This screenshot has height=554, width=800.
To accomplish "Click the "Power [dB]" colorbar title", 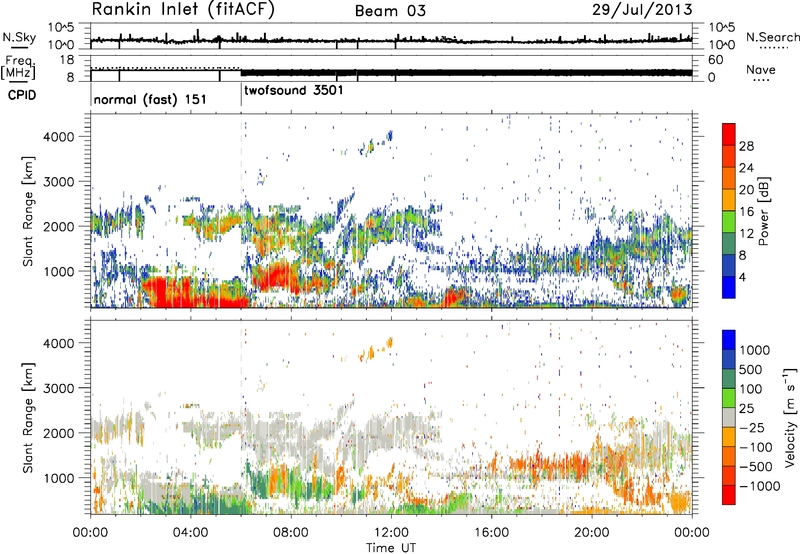I will point(764,211).
